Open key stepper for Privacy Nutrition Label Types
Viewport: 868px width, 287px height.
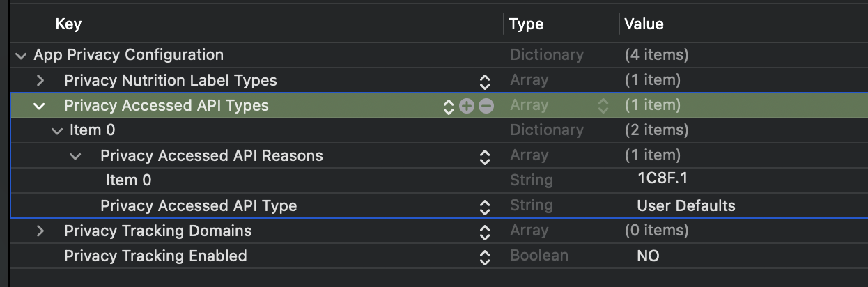[x=486, y=81]
